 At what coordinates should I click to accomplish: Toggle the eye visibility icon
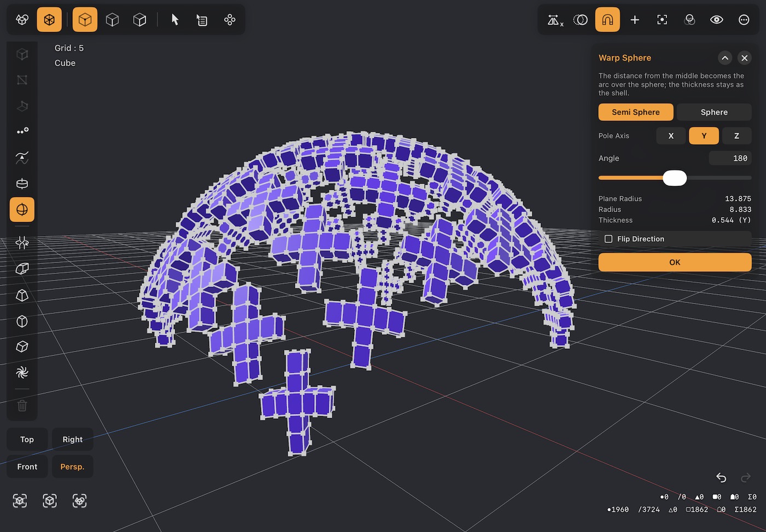click(x=717, y=20)
